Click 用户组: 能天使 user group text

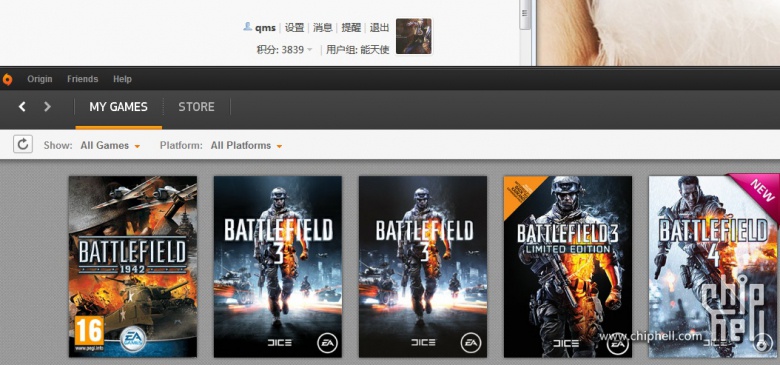coord(358,50)
